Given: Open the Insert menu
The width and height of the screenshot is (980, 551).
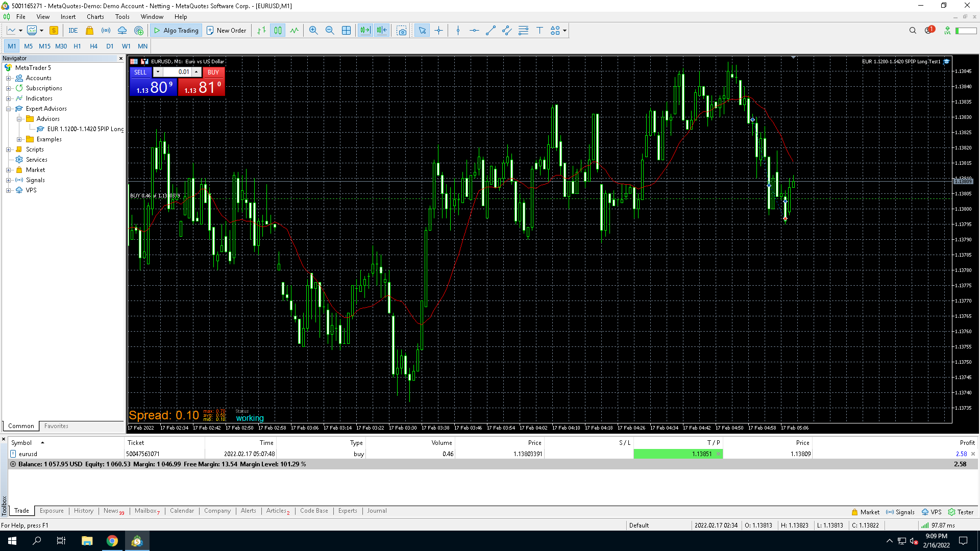Looking at the screenshot, I should pos(68,17).
